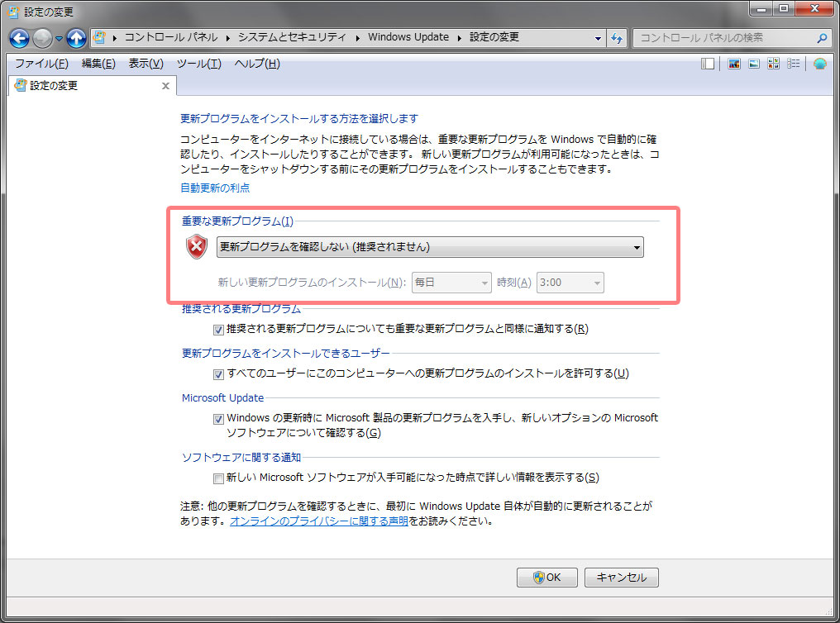Minimize the 設定の変更 window

(761, 8)
